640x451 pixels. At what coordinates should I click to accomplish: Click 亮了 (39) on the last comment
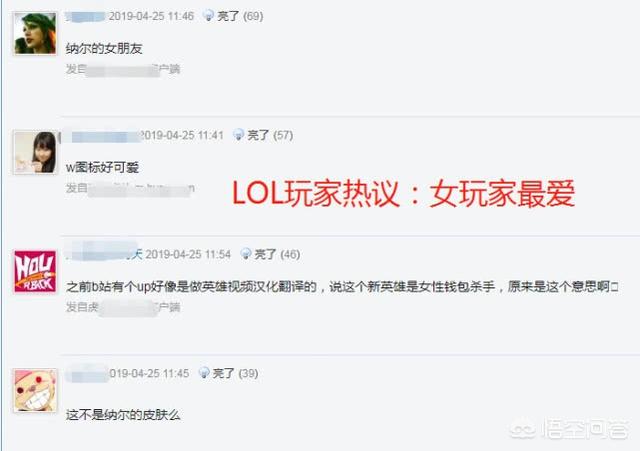tap(236, 373)
